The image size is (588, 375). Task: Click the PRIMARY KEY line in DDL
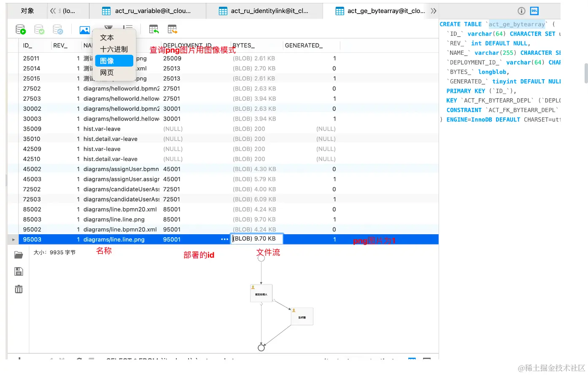481,91
